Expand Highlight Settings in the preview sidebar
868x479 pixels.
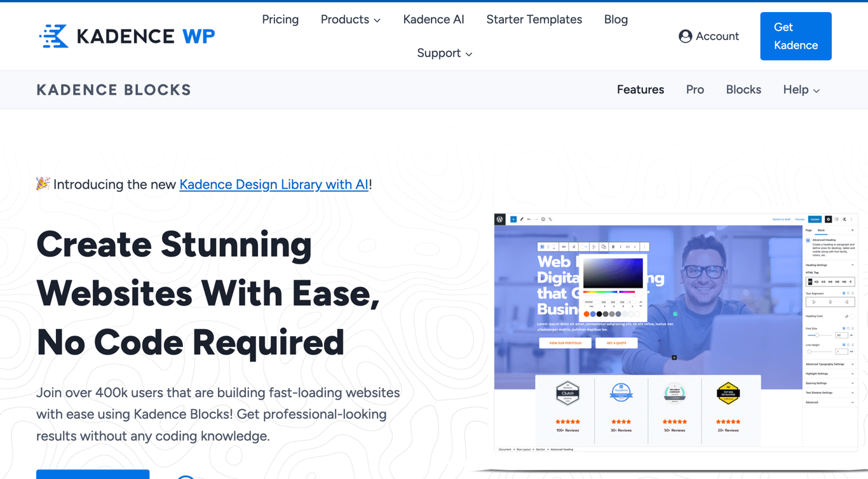coord(830,374)
